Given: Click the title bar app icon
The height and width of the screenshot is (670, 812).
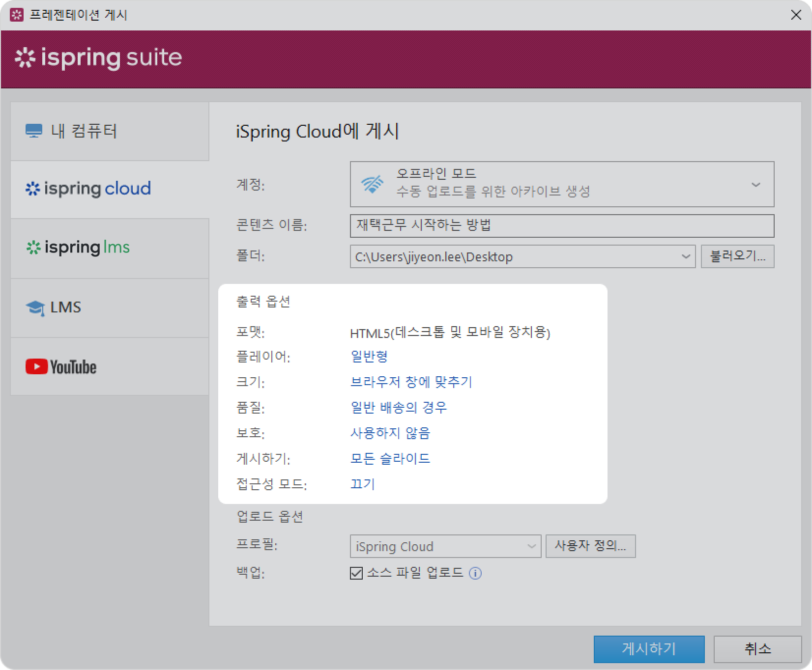Looking at the screenshot, I should pos(17,15).
